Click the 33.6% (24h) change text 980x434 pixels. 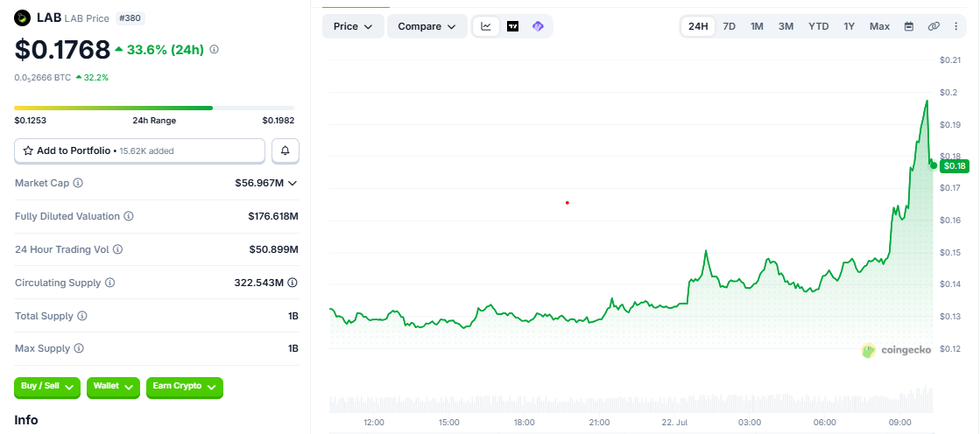coord(165,49)
